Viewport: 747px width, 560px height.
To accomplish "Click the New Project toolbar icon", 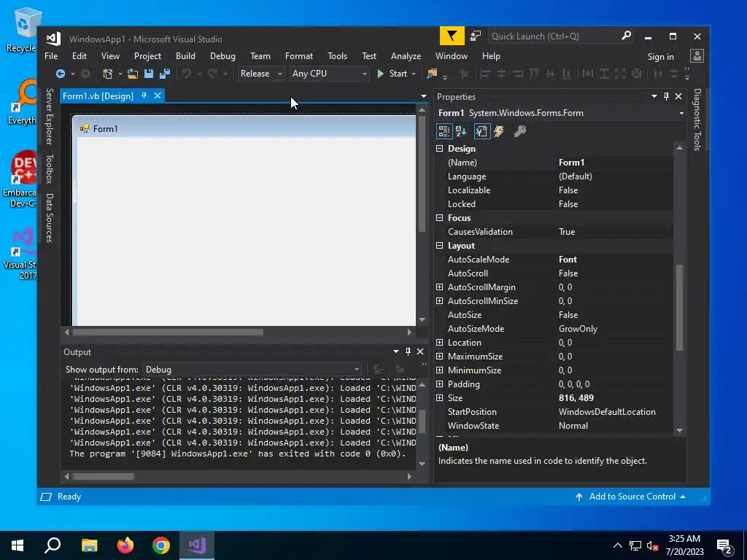I will 108,74.
